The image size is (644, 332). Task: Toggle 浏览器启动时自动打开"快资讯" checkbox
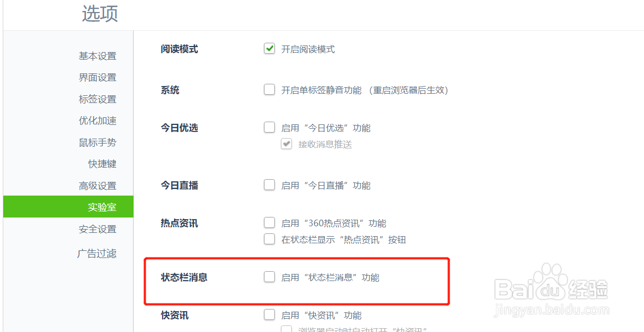click(286, 330)
